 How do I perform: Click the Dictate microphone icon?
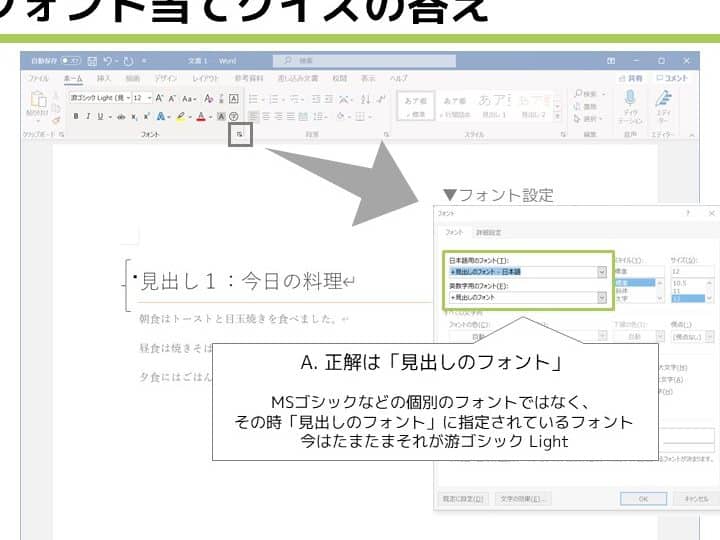[630, 98]
